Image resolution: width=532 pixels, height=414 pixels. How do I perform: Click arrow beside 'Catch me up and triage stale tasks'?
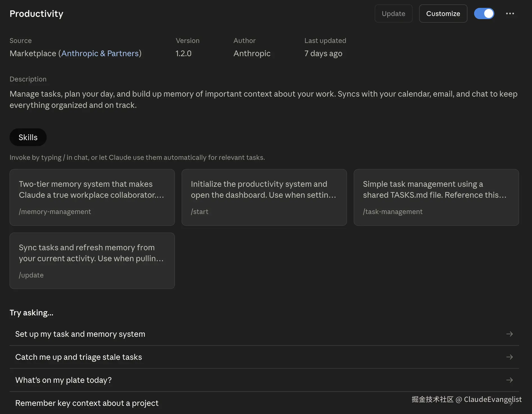[x=510, y=357]
